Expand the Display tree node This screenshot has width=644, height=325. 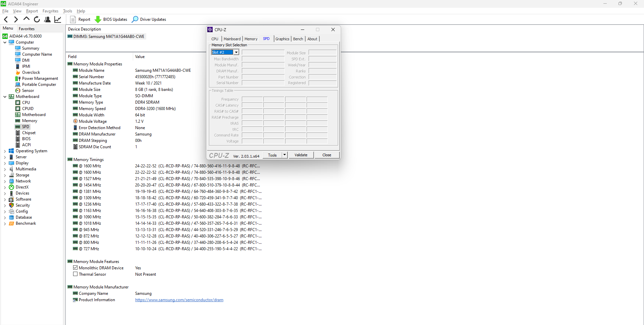pos(5,163)
